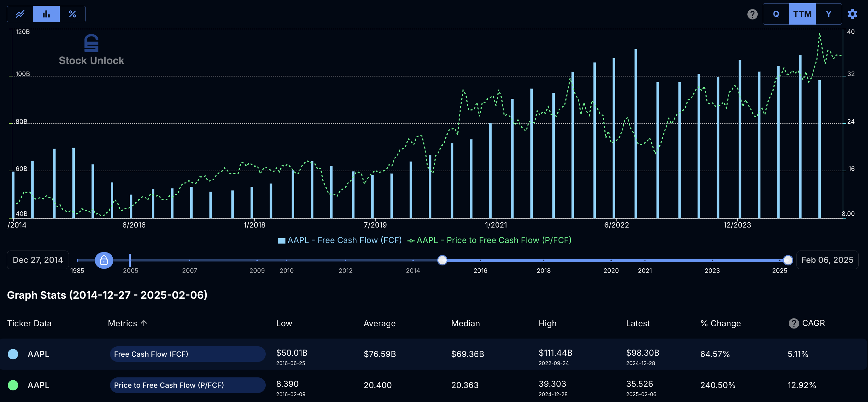This screenshot has width=868, height=402.
Task: Click the Price to Free Cash Flow (P/FCF) pill
Action: pyautogui.click(x=188, y=385)
